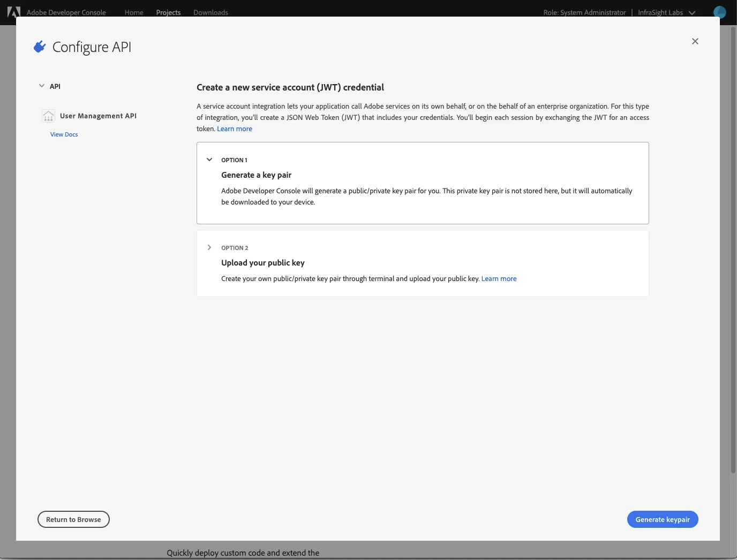Click the page vertical scrollbar

733,249
